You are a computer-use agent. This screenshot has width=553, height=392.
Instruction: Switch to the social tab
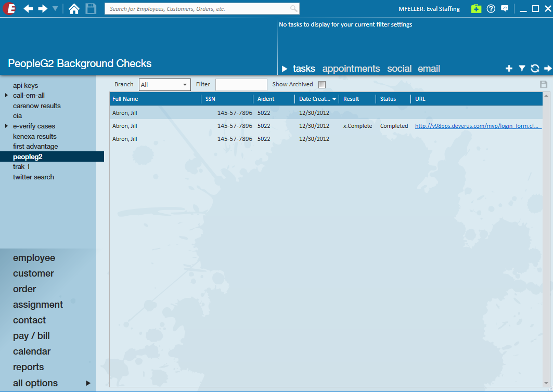pos(399,69)
